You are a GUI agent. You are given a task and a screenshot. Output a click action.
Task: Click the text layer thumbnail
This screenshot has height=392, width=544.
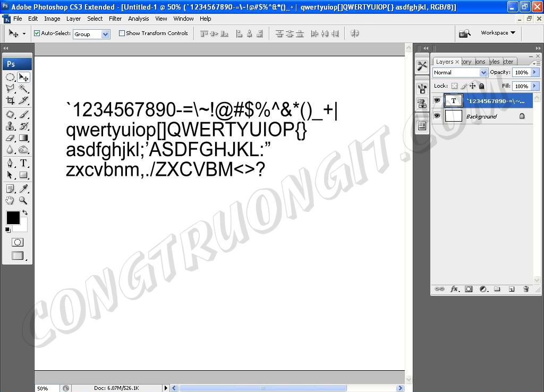(x=453, y=100)
